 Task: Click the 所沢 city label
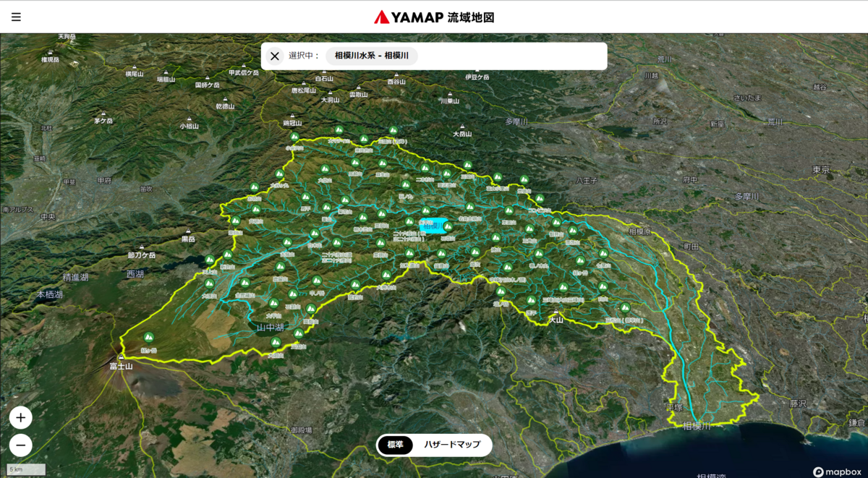(660, 121)
